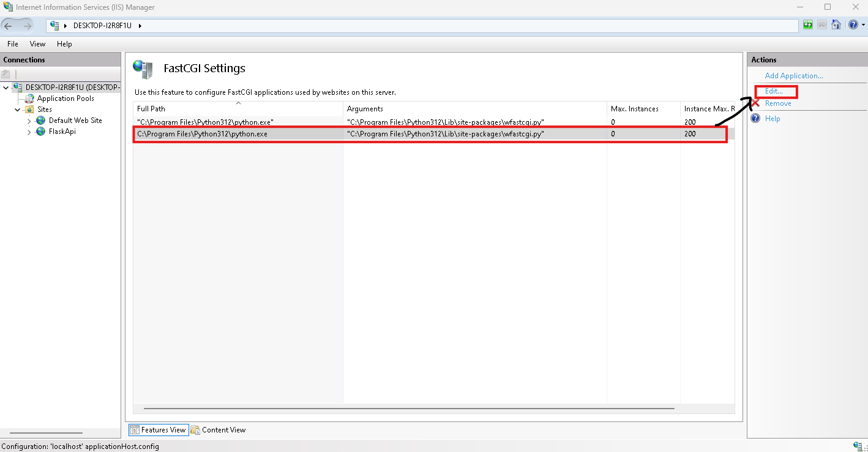Click the IIS Manager title bar icon
Viewport: 868px width, 452px height.
[8, 7]
